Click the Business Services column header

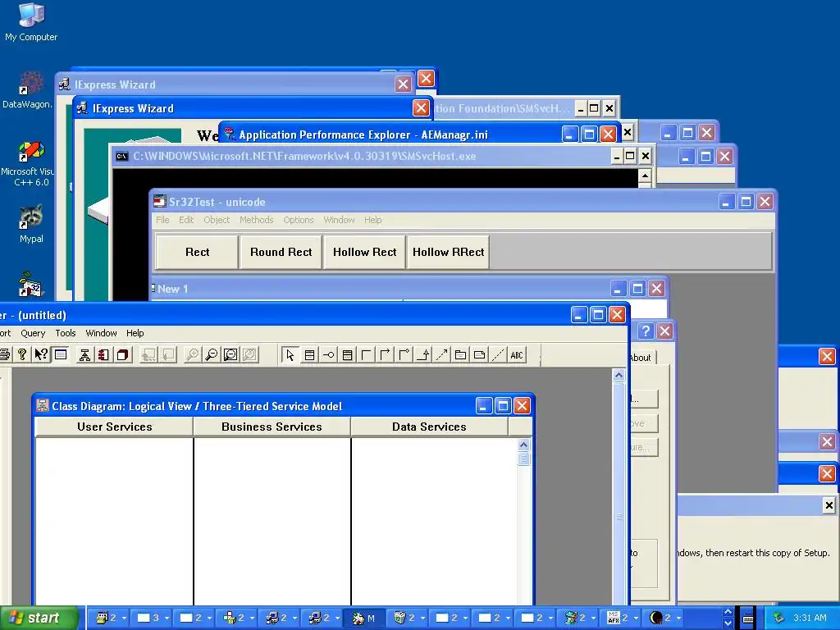[x=272, y=427]
